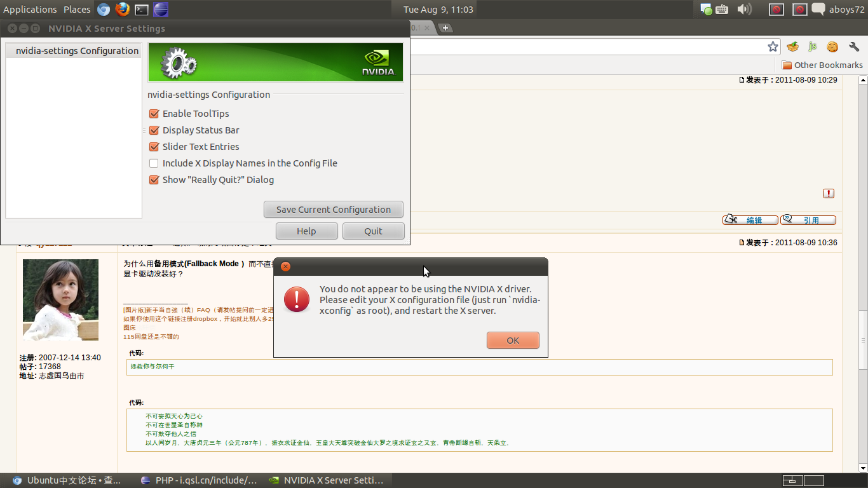Viewport: 868px width, 488px height.
Task: Open the network status indicator
Action: click(706, 10)
